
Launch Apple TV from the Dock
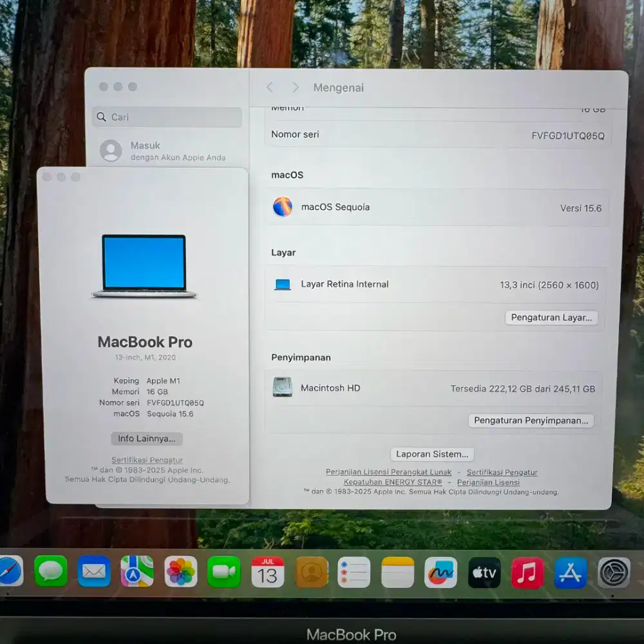click(x=484, y=573)
